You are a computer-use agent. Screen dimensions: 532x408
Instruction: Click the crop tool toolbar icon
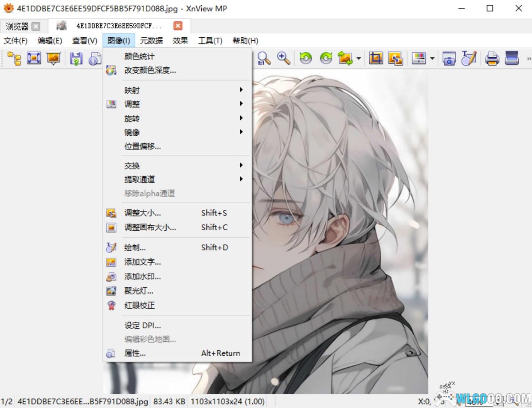376,58
